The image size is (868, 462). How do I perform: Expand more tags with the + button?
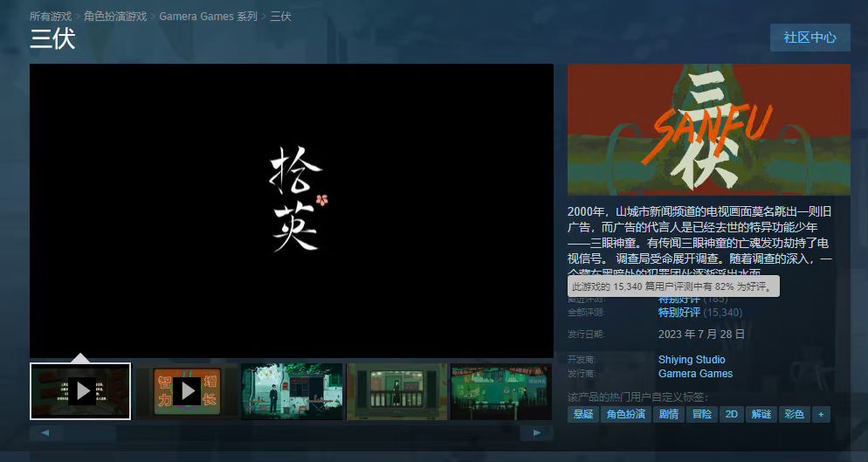(821, 414)
